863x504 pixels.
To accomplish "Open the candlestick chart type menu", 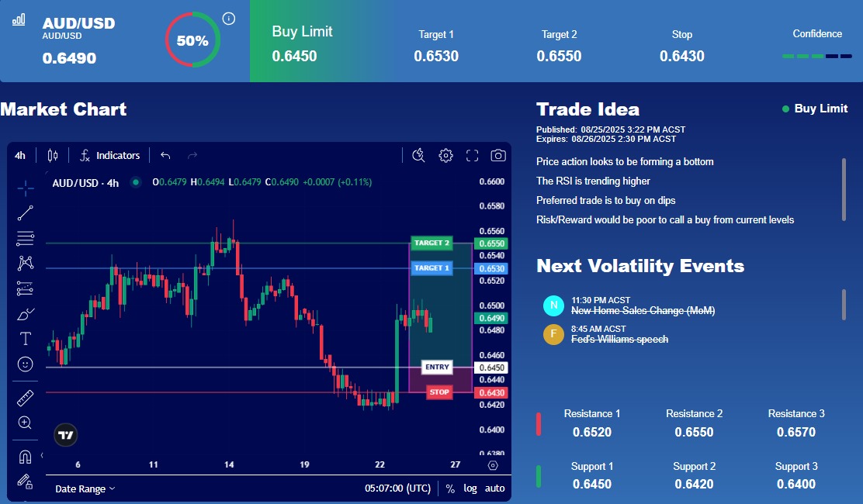I will coord(53,155).
